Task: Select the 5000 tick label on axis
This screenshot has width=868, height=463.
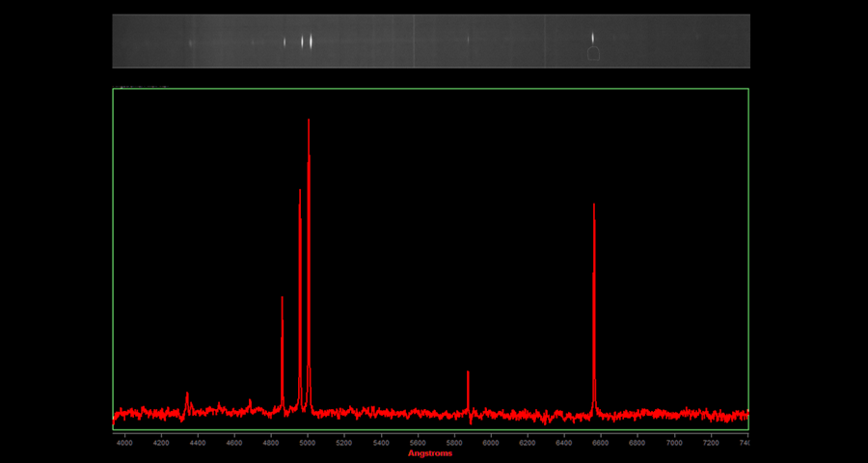Action: pos(308,442)
